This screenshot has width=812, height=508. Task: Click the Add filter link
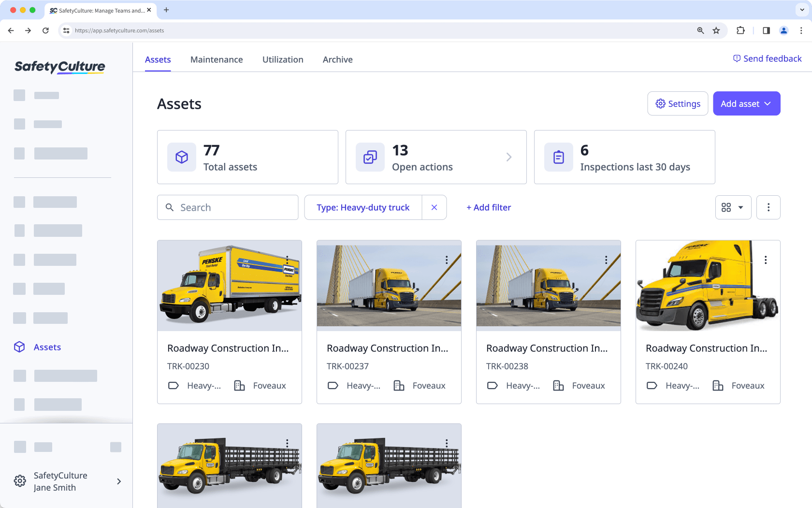point(489,207)
